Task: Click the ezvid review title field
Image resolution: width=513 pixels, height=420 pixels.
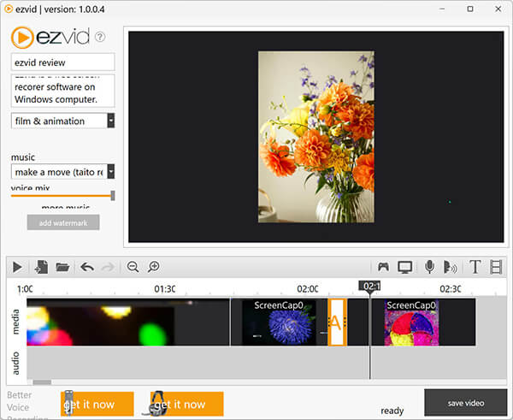Action: [62, 62]
